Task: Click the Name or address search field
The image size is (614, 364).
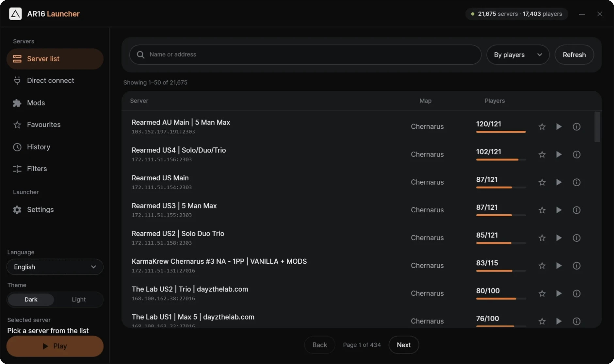Action: coord(305,54)
